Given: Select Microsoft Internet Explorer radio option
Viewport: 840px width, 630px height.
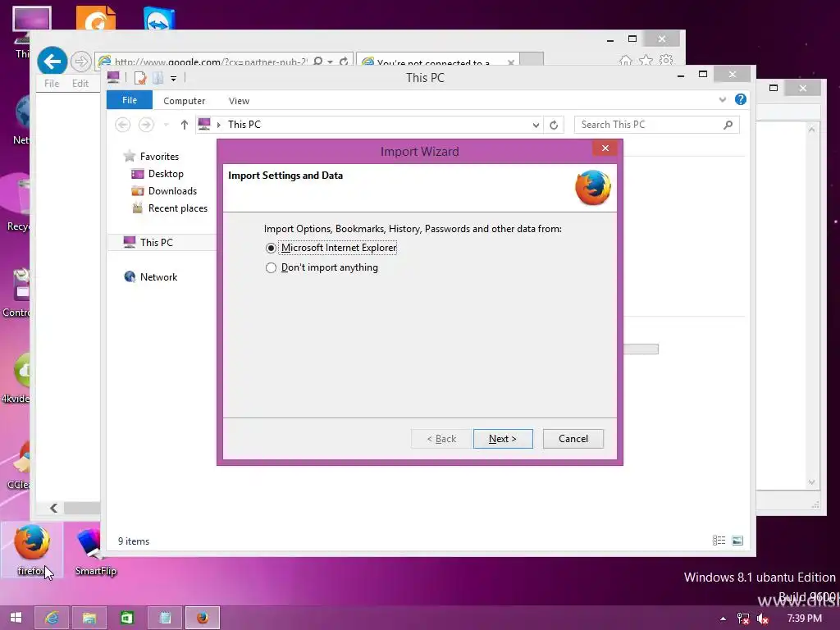Looking at the screenshot, I should (x=271, y=248).
